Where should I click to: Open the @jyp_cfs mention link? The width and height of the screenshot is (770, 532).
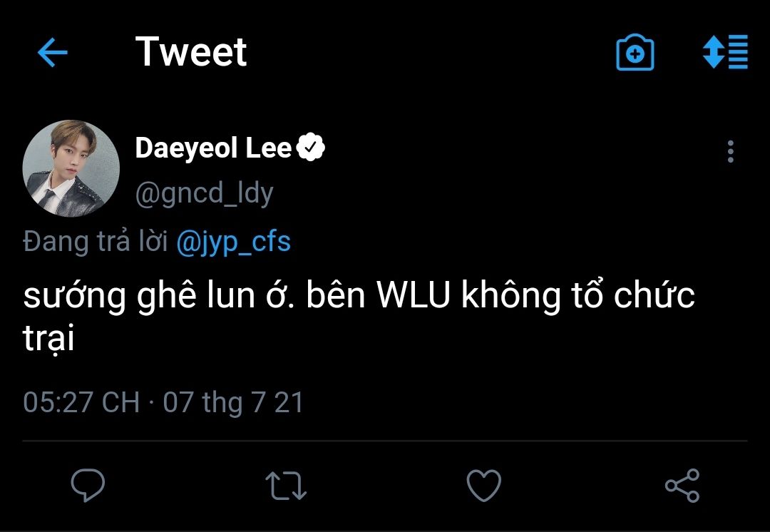[233, 242]
